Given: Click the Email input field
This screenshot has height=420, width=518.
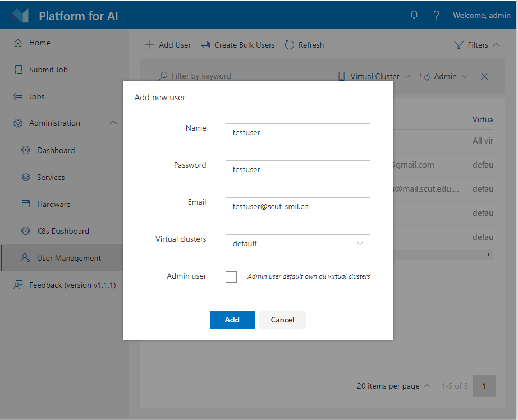Looking at the screenshot, I should pyautogui.click(x=297, y=206).
